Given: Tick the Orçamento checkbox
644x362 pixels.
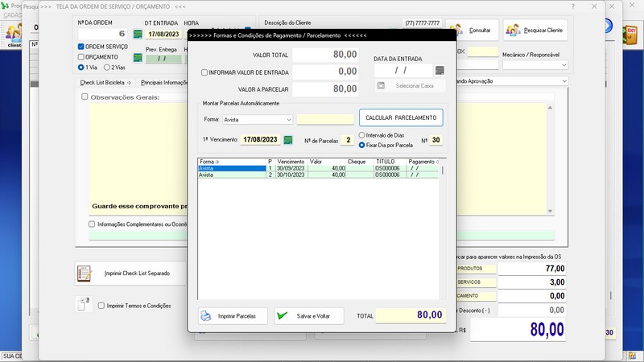Looking at the screenshot, I should [x=81, y=57].
